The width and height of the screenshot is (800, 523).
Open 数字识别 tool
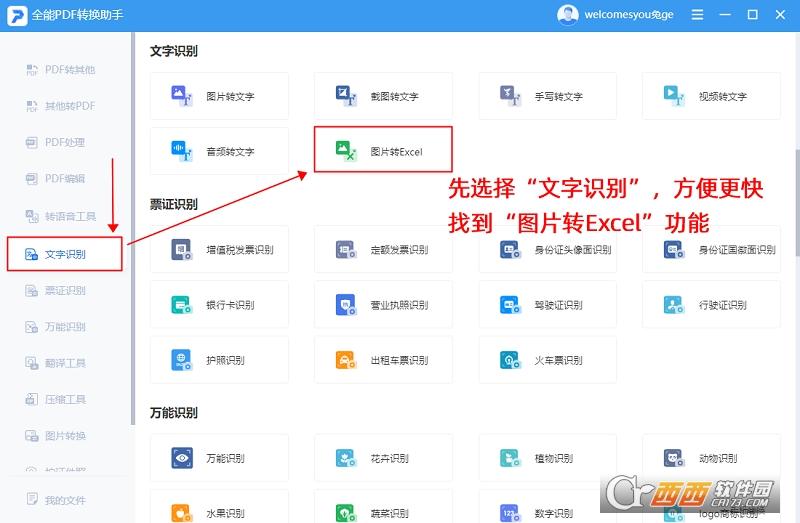coord(547,506)
